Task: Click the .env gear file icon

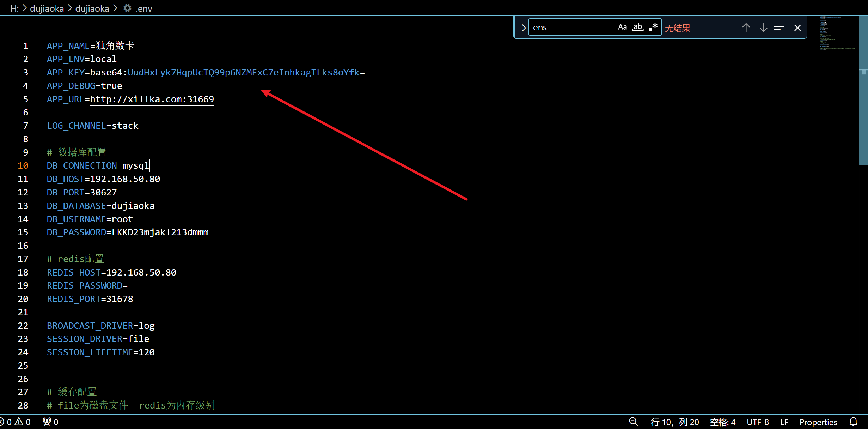Action: click(x=127, y=8)
